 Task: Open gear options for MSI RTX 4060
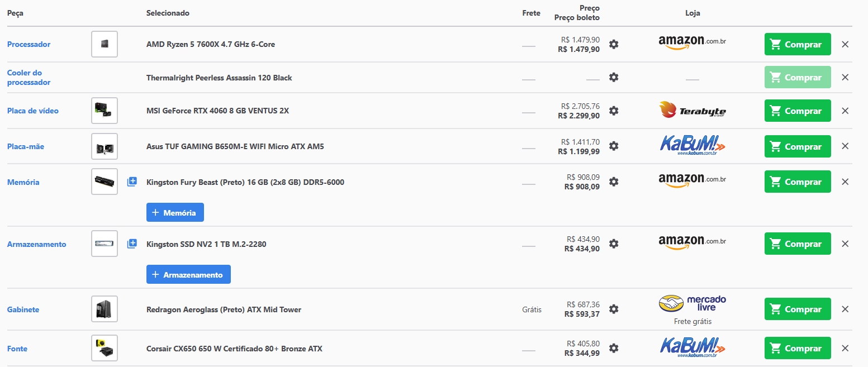614,111
